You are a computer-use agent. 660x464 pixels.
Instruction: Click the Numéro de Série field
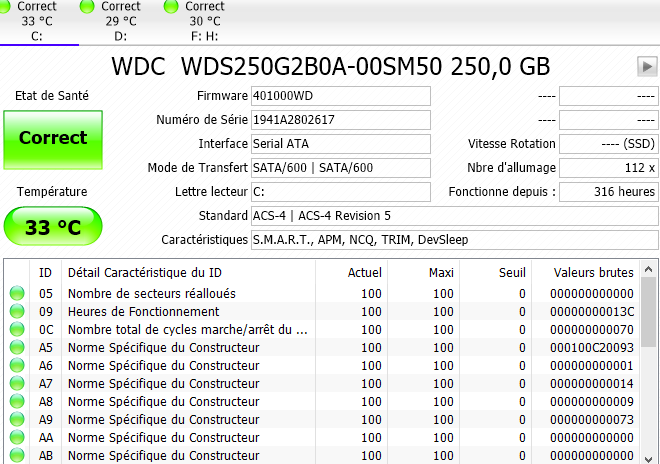pyautogui.click(x=340, y=120)
